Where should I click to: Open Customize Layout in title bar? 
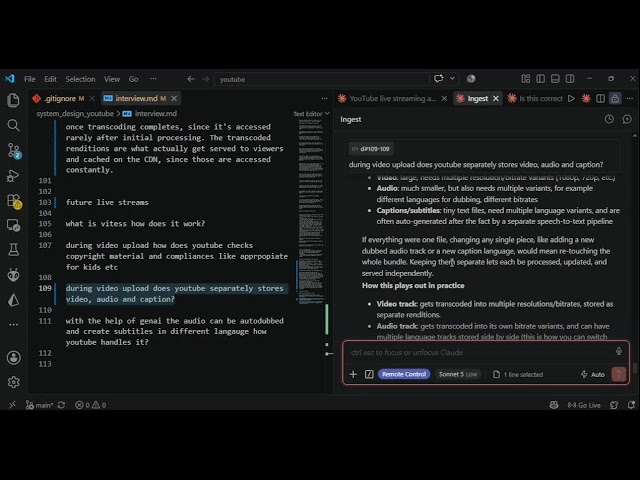[x=526, y=78]
